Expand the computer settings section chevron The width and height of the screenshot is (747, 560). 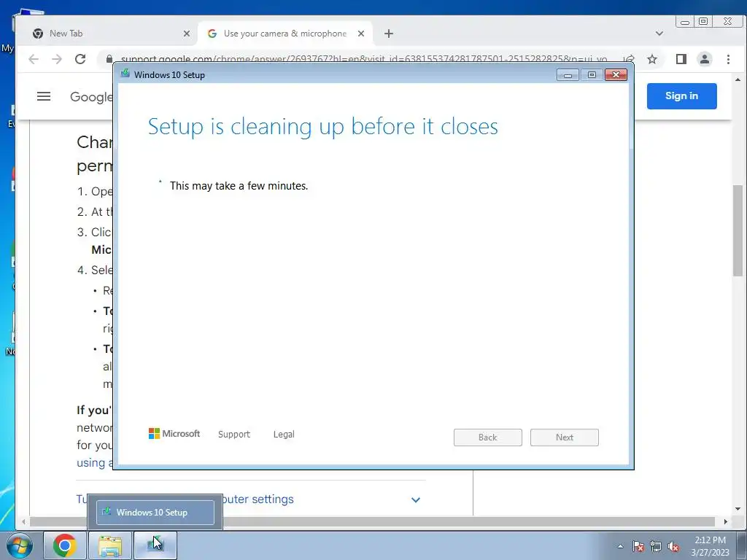pos(415,499)
